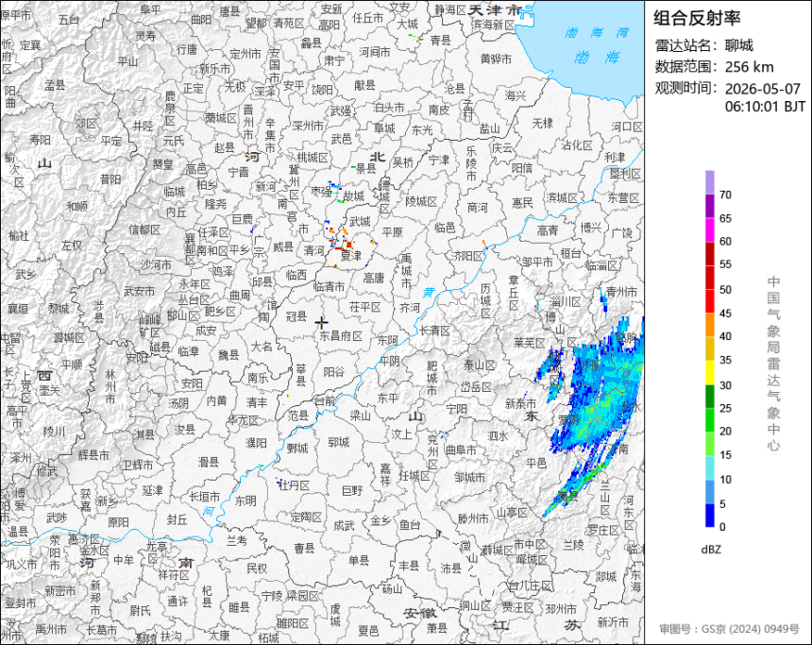Click the 卫辉市 map label
812x645 pixels.
coord(138,465)
